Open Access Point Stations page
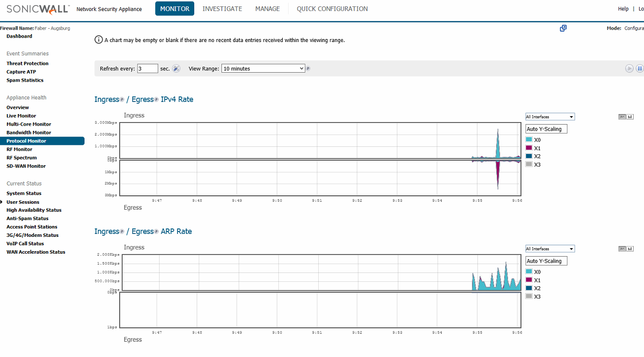The image size is (644, 357). coord(32,227)
